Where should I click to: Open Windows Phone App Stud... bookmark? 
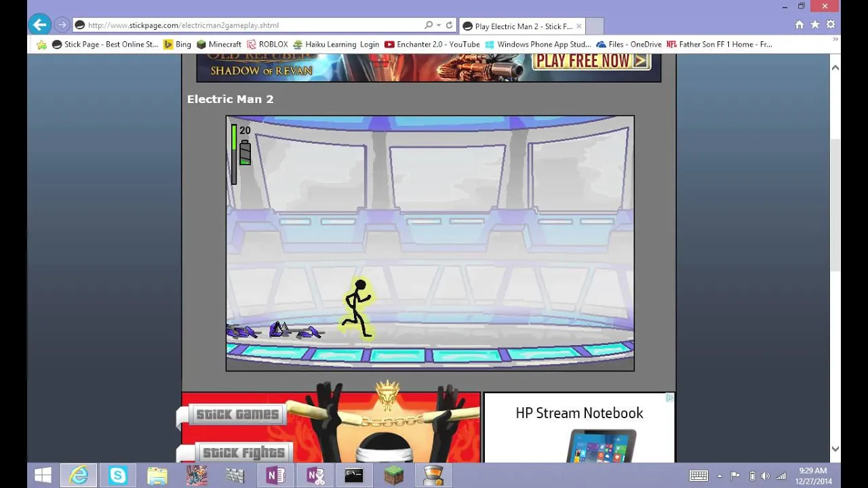(538, 44)
